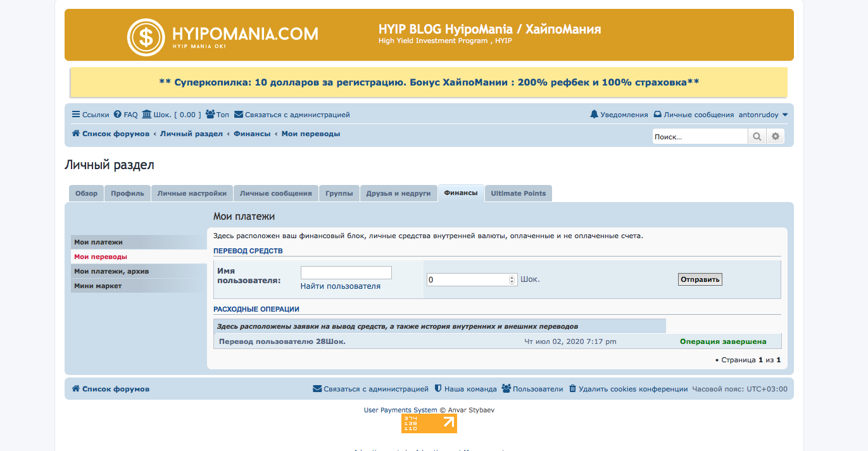Click the orange counter banner in footer
This screenshot has width=868, height=451.
pos(429,424)
